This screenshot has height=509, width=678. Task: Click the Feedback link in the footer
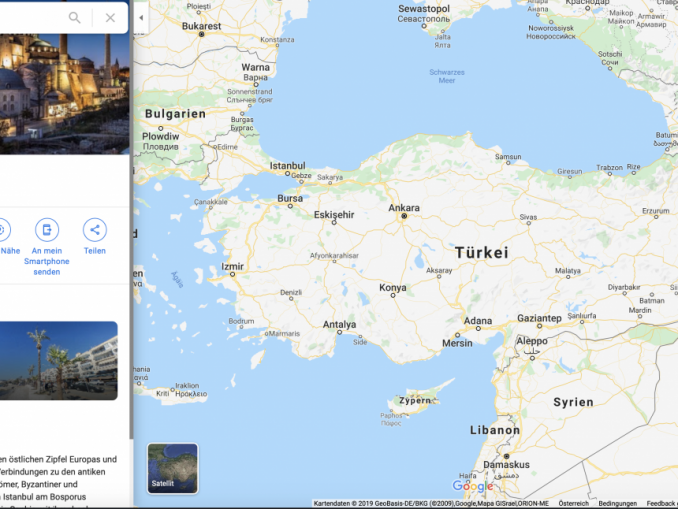coord(662,503)
